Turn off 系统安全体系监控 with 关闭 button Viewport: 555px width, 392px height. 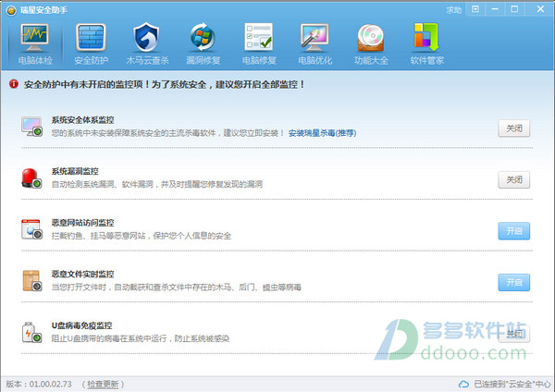click(x=514, y=129)
